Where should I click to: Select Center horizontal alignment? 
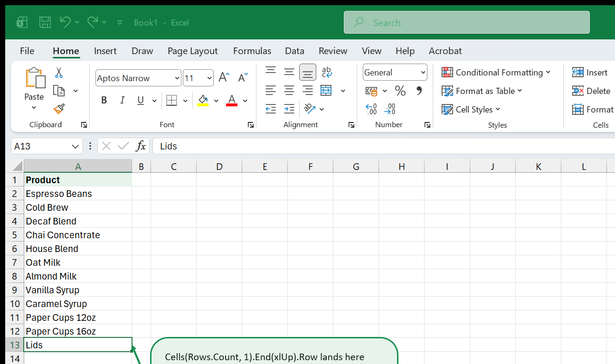[289, 90]
